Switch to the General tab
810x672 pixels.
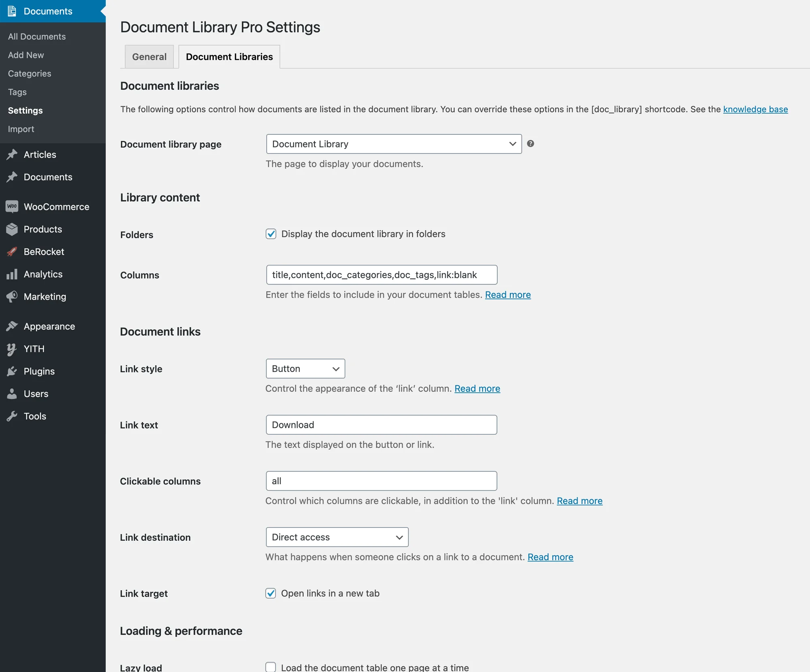pos(149,57)
